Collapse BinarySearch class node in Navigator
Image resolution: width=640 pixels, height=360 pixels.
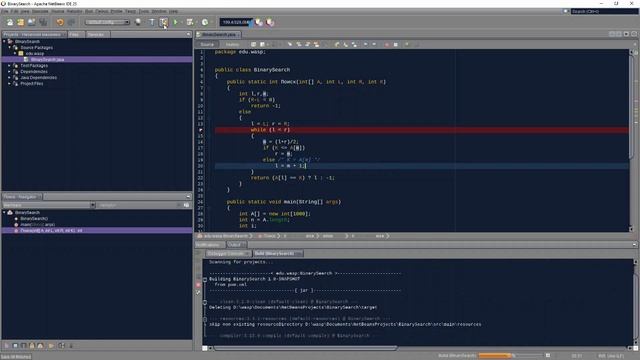(x=4, y=213)
